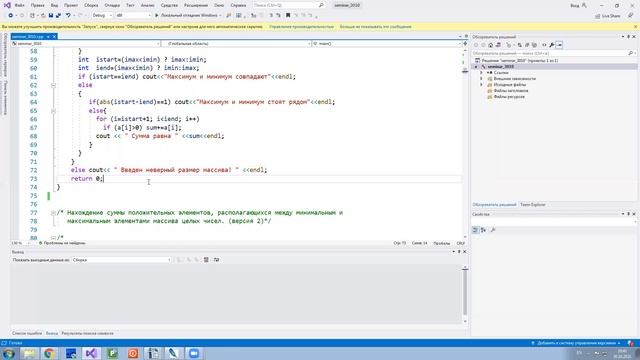
Task: Click the Save file toolbar icon
Action: click(x=51, y=16)
